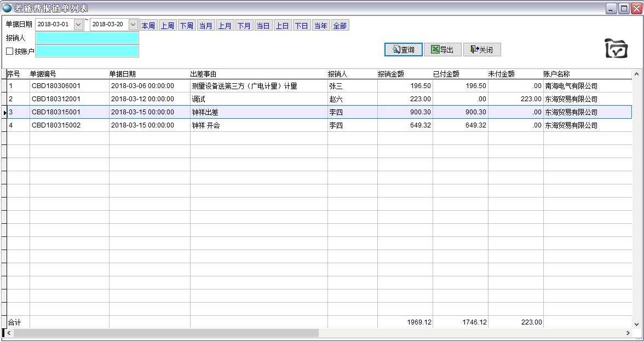Close the list with the 关闭 button

(482, 50)
